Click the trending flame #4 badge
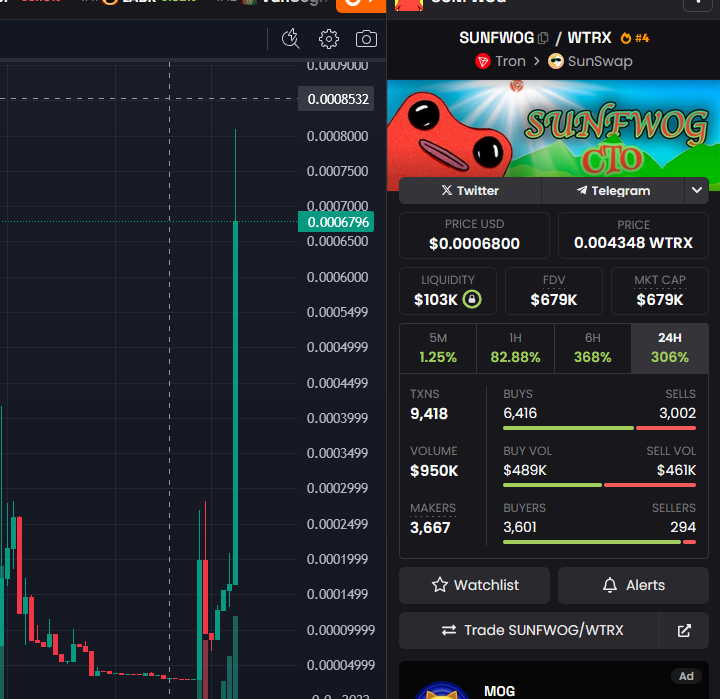This screenshot has width=720, height=699. coord(635,38)
